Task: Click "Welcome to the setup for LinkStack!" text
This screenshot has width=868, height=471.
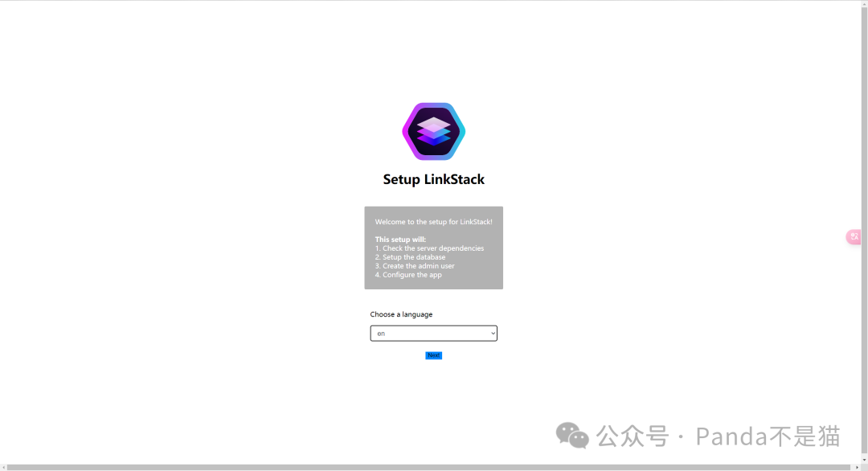Action: [433, 222]
